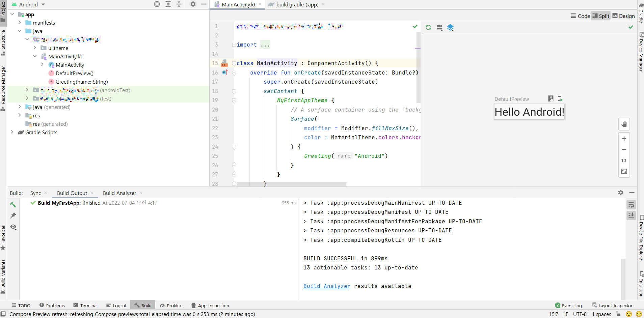This screenshot has width=644, height=318.
Task: Toggle soft-wrap in Build output
Action: (x=631, y=204)
